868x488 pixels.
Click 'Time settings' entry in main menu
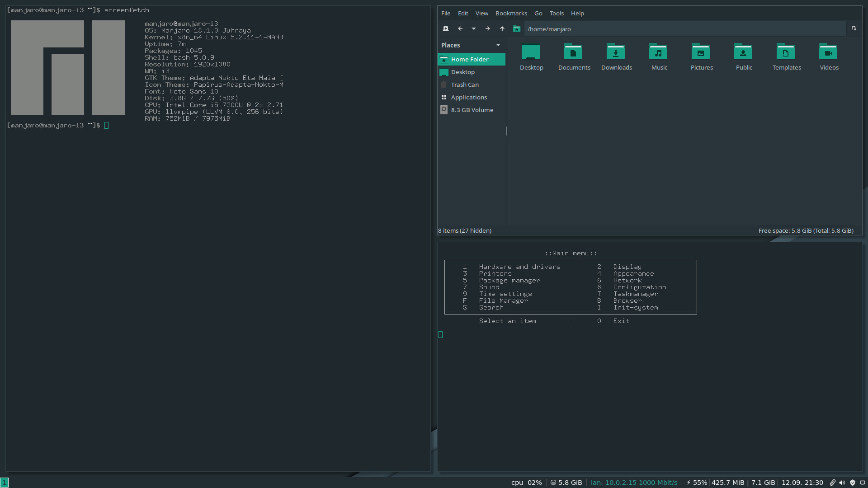pos(505,294)
